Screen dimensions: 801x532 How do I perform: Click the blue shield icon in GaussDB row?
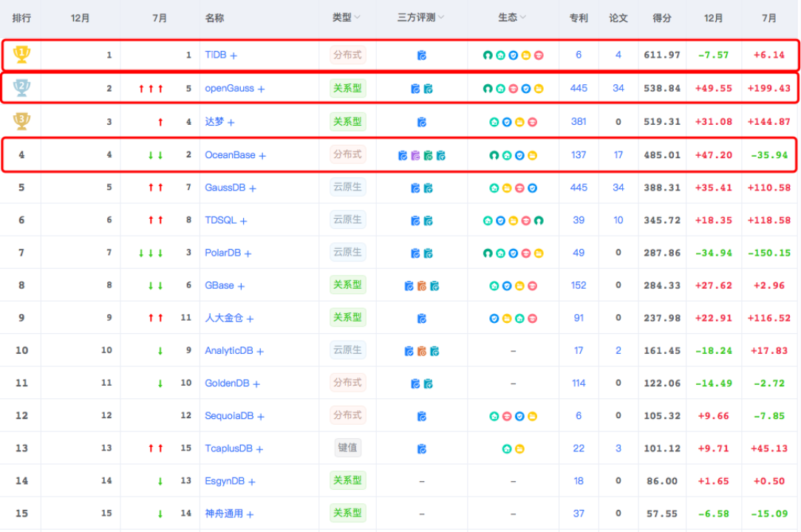[532, 188]
